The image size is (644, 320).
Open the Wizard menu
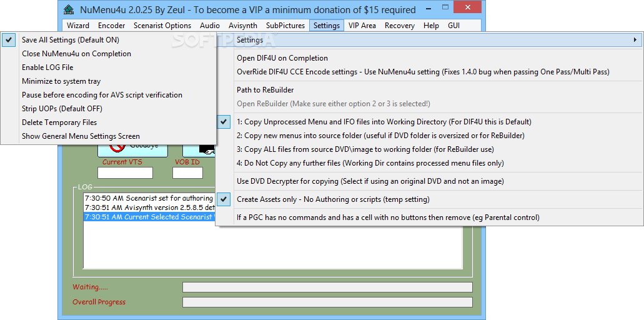click(x=77, y=26)
